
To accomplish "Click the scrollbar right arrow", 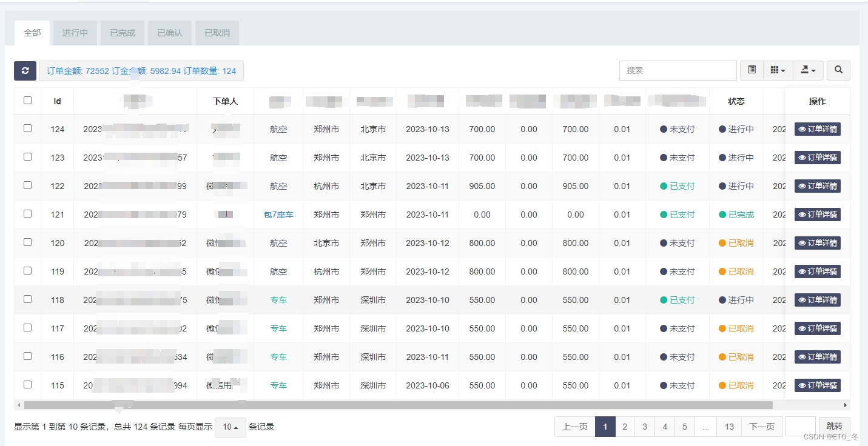I will click(846, 405).
